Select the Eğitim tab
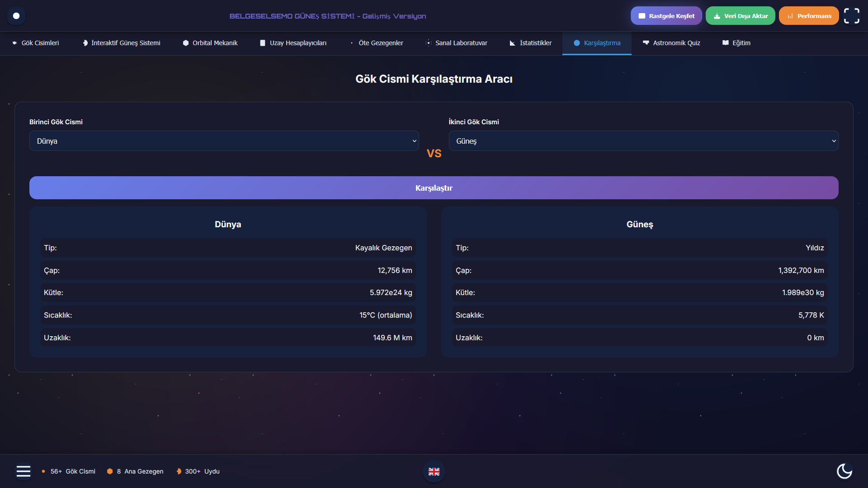868x488 pixels. tap(736, 43)
